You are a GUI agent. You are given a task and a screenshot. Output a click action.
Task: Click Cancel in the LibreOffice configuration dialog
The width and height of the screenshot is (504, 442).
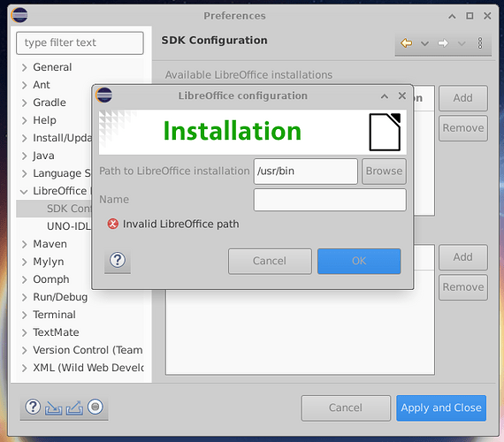[270, 261]
